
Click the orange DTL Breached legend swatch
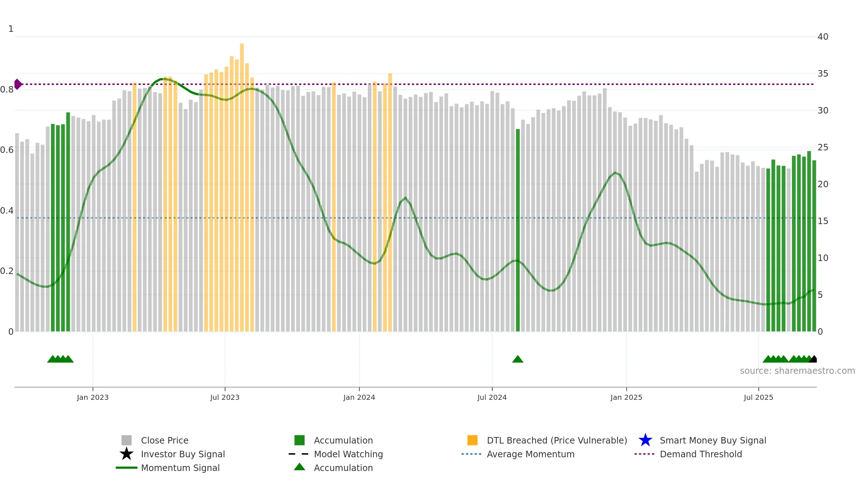pos(472,440)
